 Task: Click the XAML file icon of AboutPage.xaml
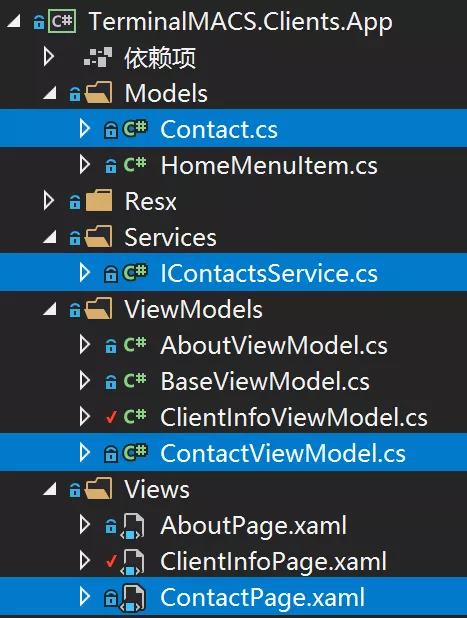[132, 527]
